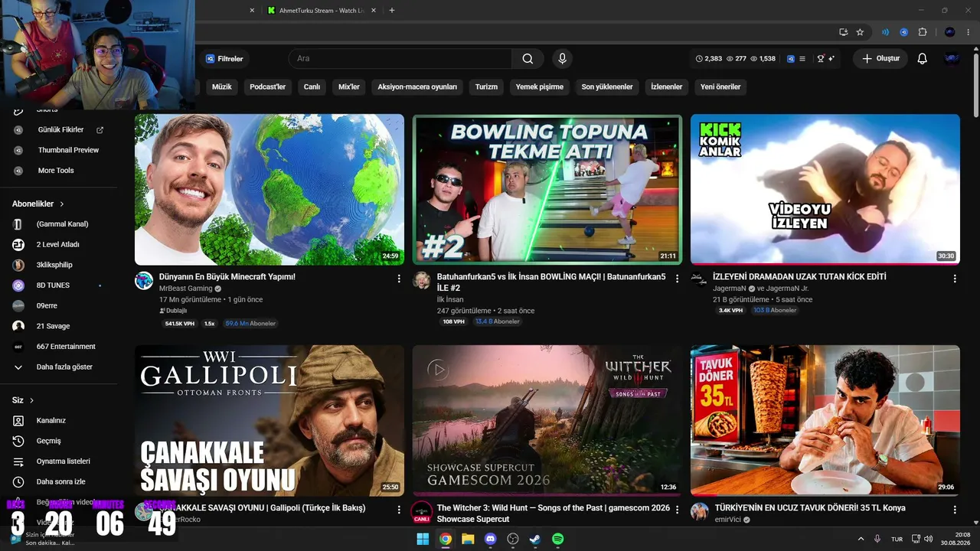The height and width of the screenshot is (551, 980).
Task: Open MrBeast Gaming channel avatar
Action: [144, 280]
